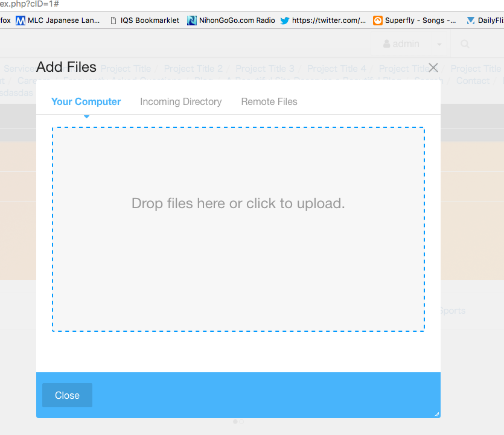
Task: Click the orange Superfly bookmark icon
Action: [377, 20]
